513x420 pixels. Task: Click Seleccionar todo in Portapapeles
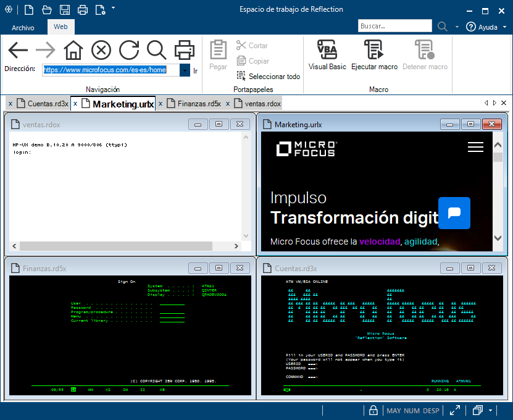(x=269, y=77)
